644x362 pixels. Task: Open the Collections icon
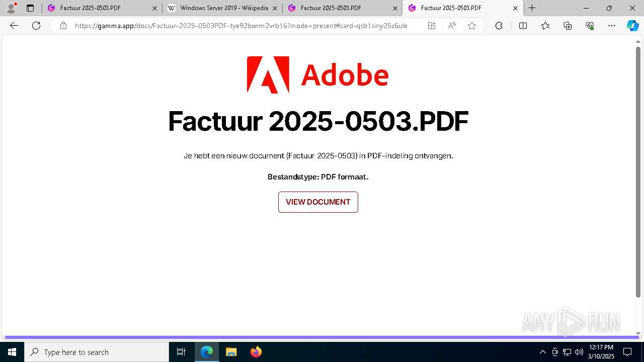[568, 26]
